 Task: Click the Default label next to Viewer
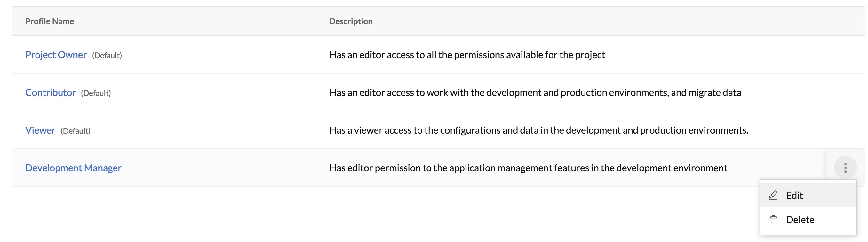click(x=76, y=131)
